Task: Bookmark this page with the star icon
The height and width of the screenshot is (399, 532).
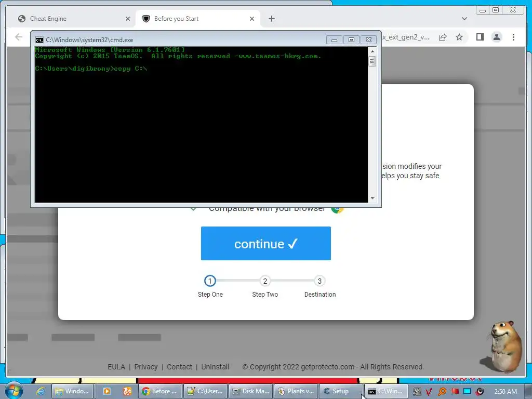Action: click(x=459, y=37)
